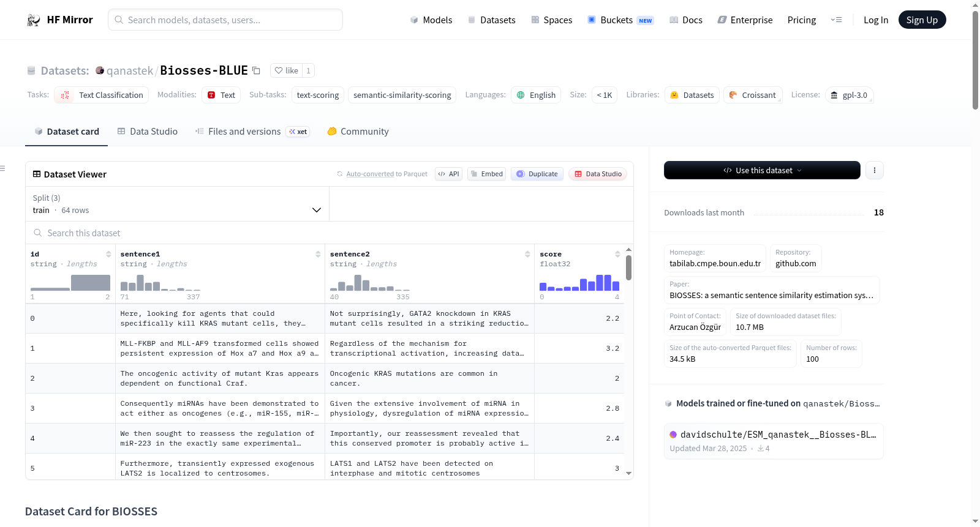Open Buckets NEW navigation item
The width and height of the screenshot is (980, 527).
coord(620,20)
